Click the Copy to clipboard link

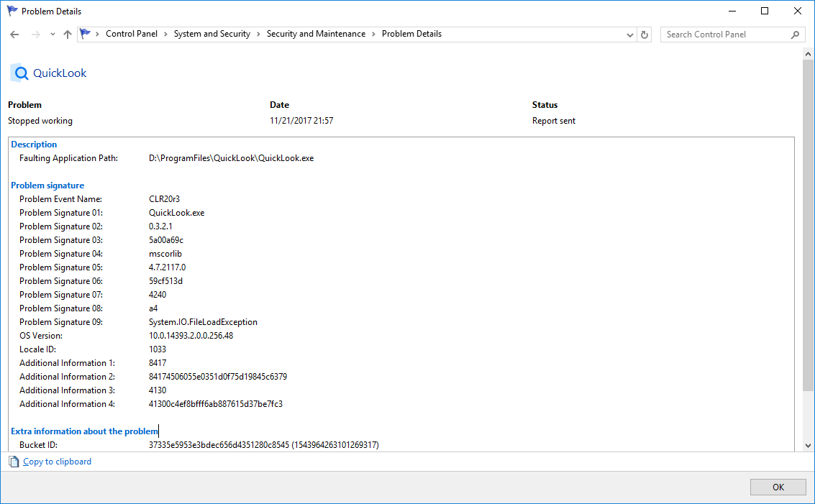(x=57, y=462)
